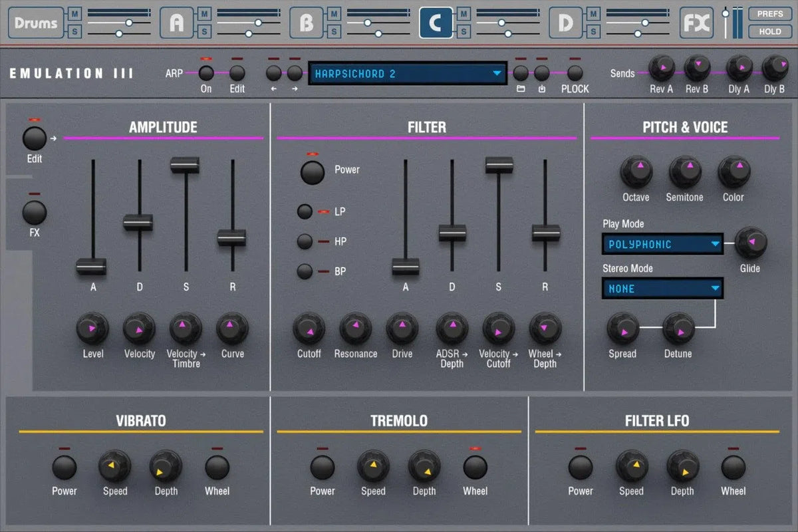Click the Cutoff knob in the Filter section

(309, 328)
